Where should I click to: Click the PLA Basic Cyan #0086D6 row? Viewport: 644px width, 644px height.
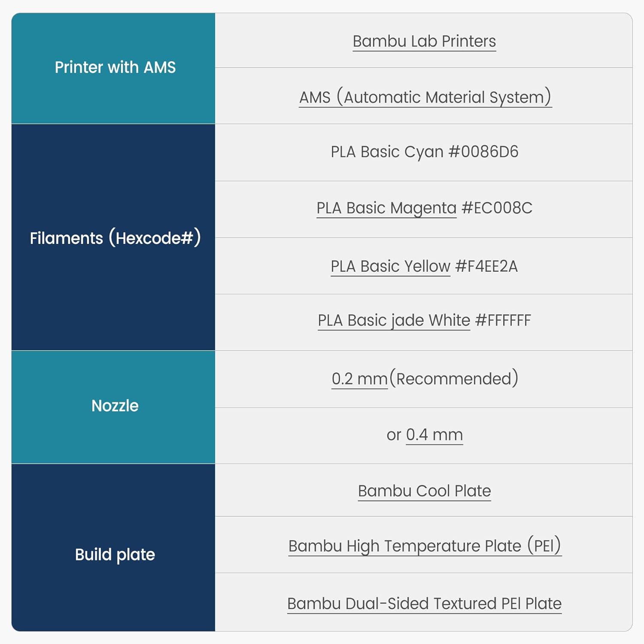424,152
